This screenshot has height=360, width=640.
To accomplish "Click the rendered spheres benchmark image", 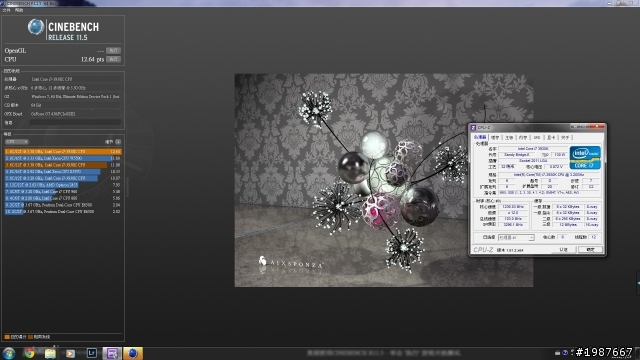I will (x=384, y=180).
